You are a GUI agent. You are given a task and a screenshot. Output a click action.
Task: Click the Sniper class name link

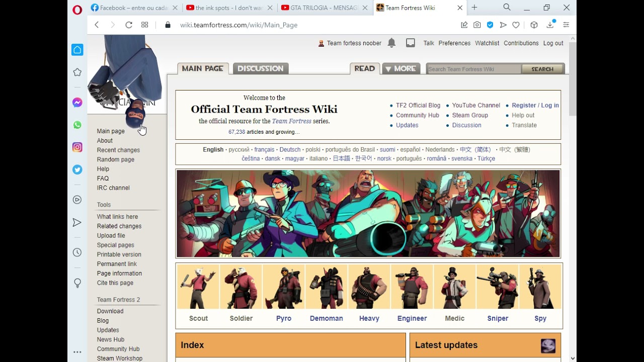(498, 318)
